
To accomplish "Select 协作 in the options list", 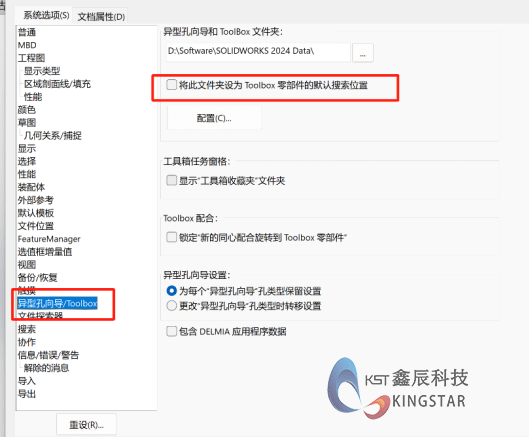I will point(27,342).
